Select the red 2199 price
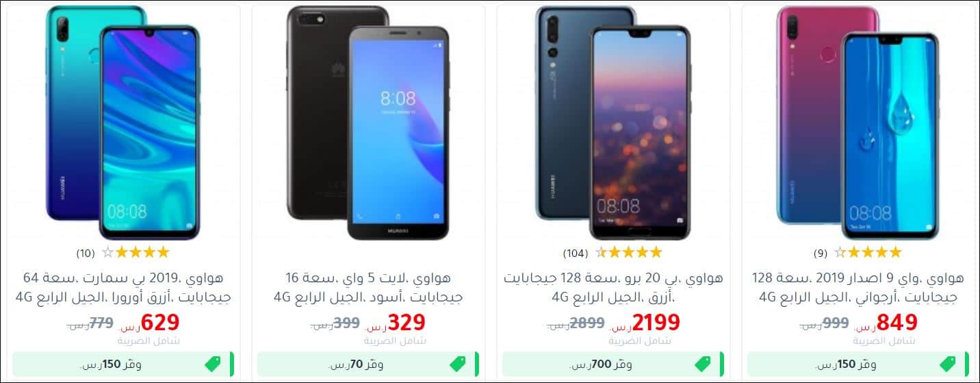The height and width of the screenshot is (383, 980). tap(656, 322)
